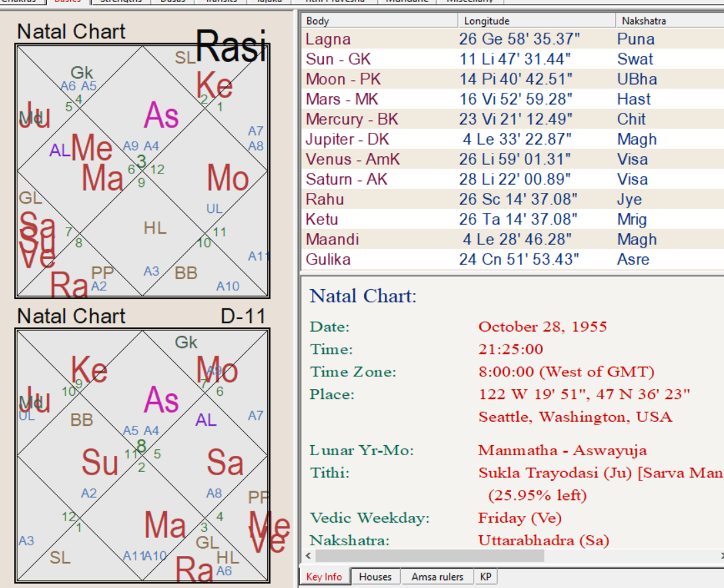Viewport: 724px width, 588px height.
Task: Switch to the Key Info tab
Action: 324,577
